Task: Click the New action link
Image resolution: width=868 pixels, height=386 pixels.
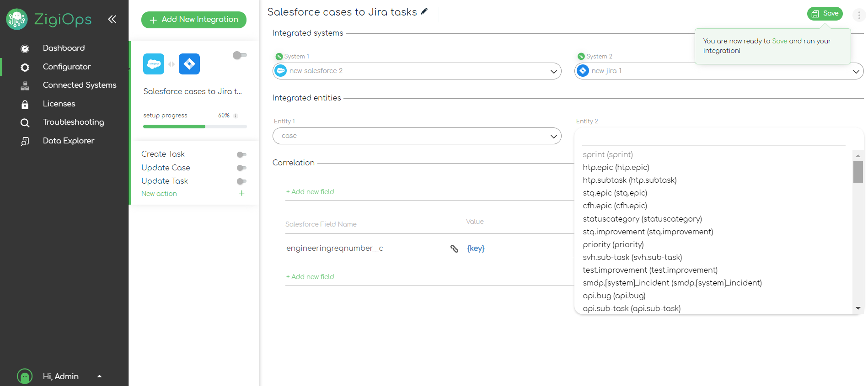Action: coord(159,194)
